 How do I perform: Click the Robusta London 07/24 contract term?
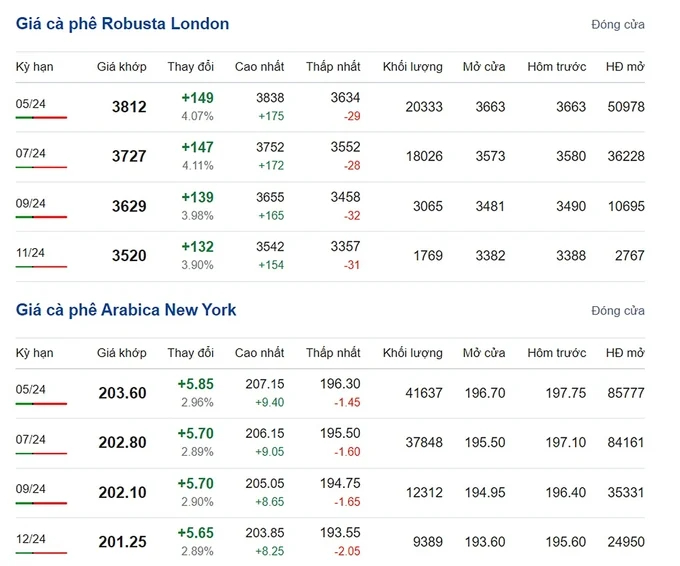coord(30,153)
